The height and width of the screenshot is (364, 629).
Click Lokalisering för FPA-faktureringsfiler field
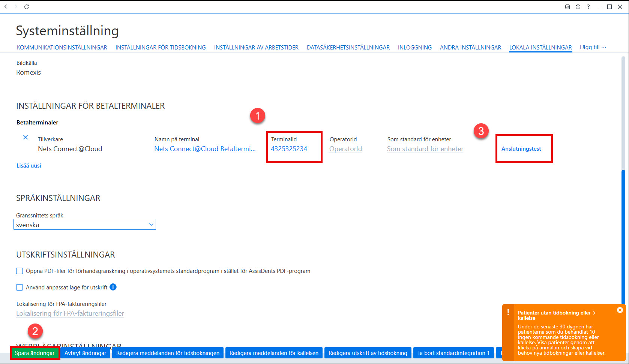point(70,313)
